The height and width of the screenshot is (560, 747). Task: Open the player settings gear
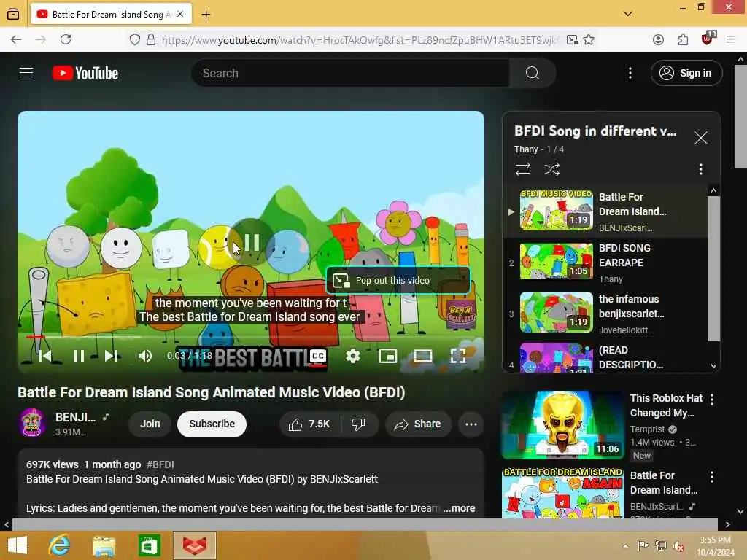pos(353,356)
